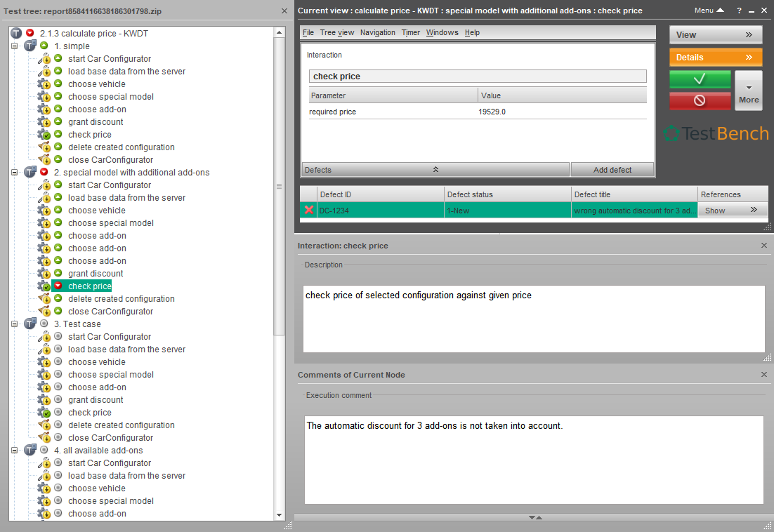Click gear icon of grant discount under 3. Test case
Screen dimensions: 774x532
click(x=44, y=400)
